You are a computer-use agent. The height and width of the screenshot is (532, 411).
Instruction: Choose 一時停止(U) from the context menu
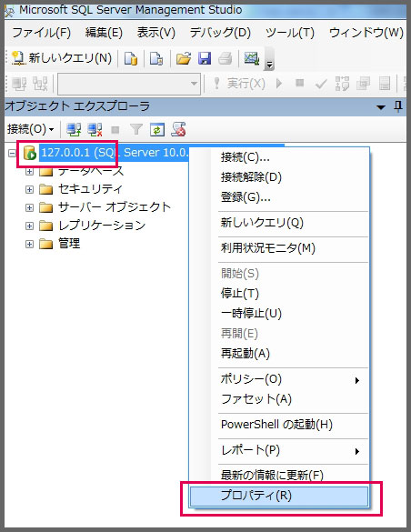[x=279, y=313]
